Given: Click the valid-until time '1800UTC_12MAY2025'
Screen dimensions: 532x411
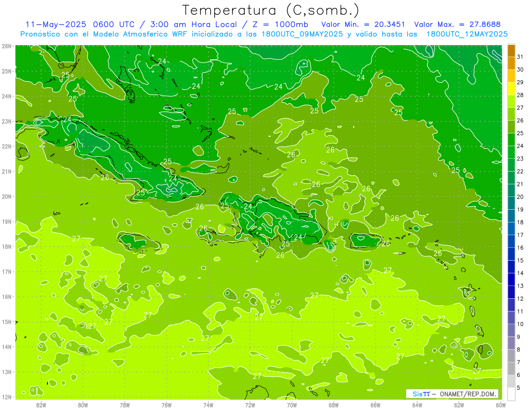Looking at the screenshot, I should [x=467, y=34].
